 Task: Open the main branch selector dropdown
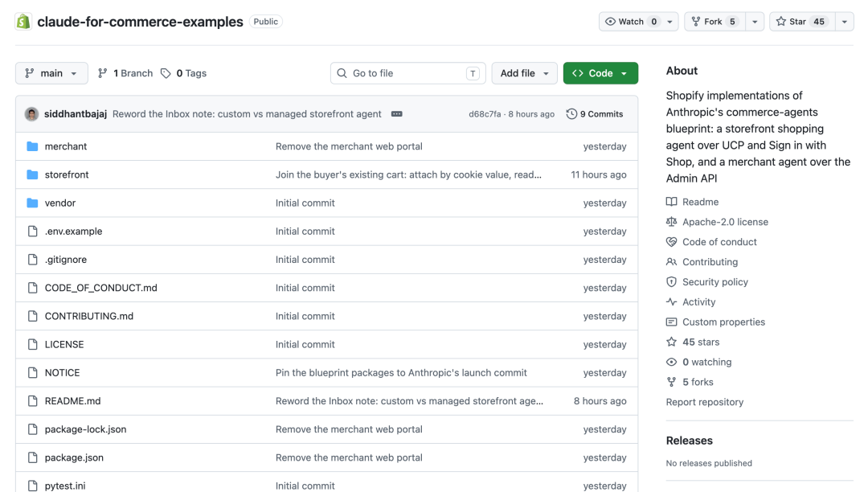[x=51, y=73]
